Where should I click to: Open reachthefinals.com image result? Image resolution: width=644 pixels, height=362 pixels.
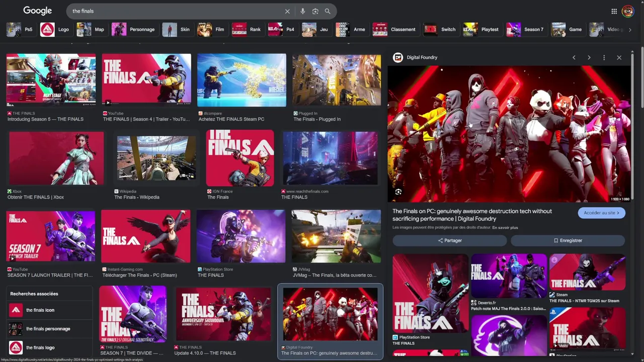330,158
